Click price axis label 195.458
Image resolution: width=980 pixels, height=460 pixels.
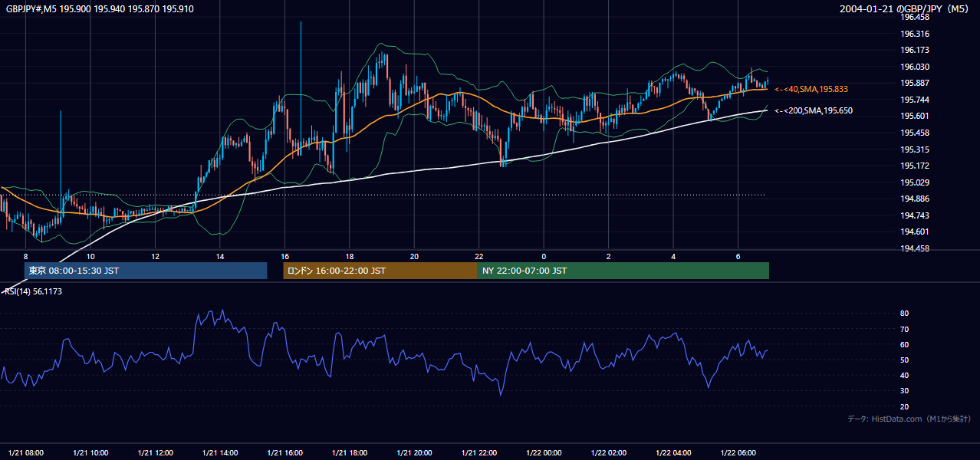914,133
